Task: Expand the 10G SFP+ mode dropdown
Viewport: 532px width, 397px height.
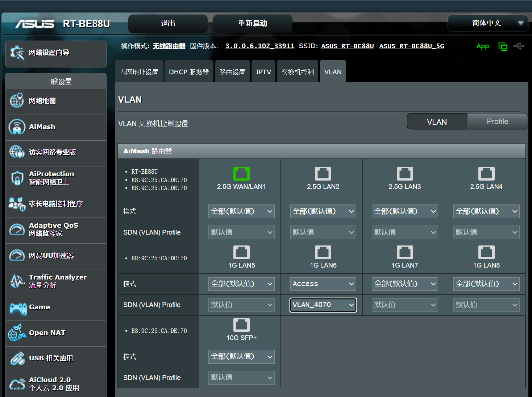Action: point(241,356)
